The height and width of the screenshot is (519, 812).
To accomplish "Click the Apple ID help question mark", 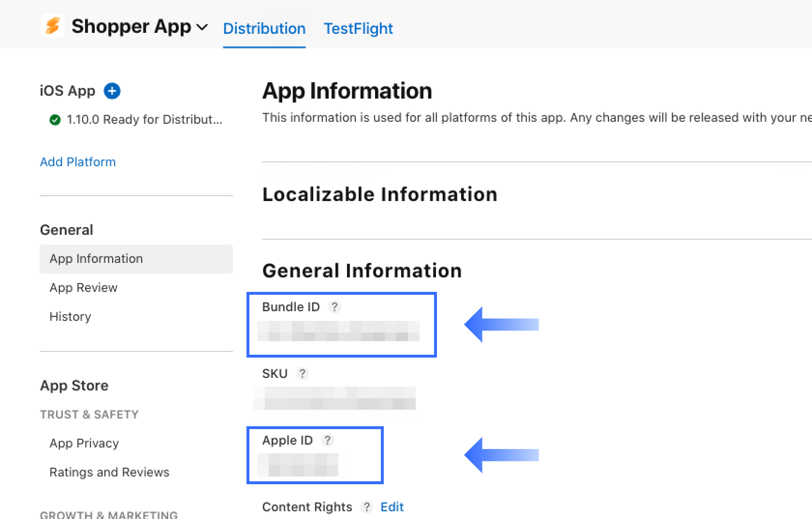I will (328, 440).
